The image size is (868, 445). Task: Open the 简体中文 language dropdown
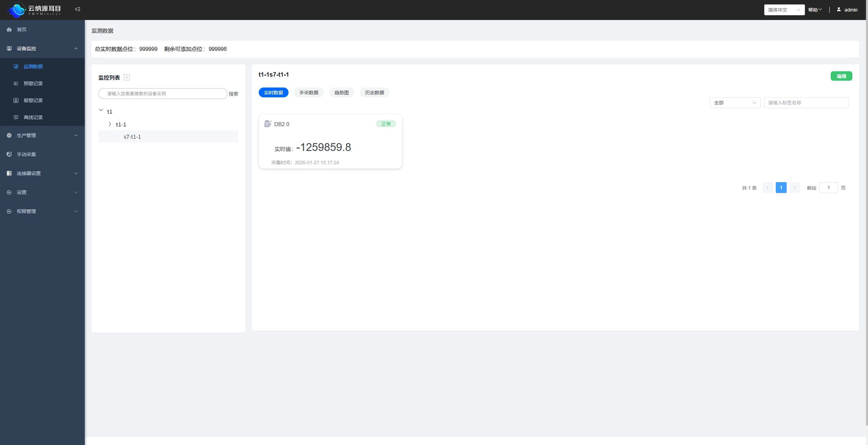784,10
